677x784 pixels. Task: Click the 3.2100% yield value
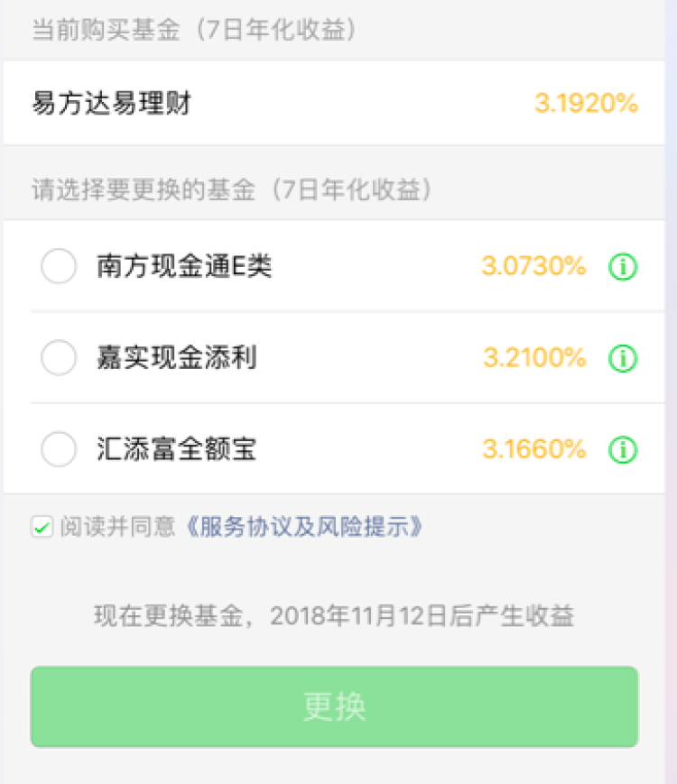point(534,357)
